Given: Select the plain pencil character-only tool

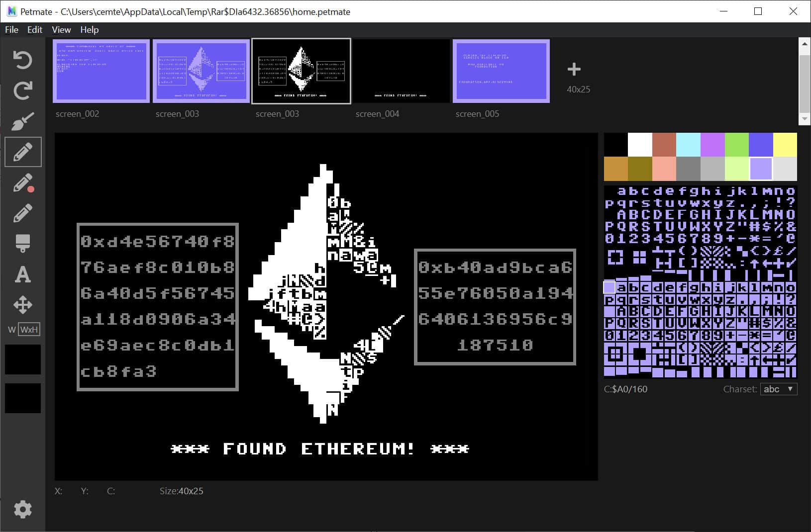Looking at the screenshot, I should click(23, 213).
